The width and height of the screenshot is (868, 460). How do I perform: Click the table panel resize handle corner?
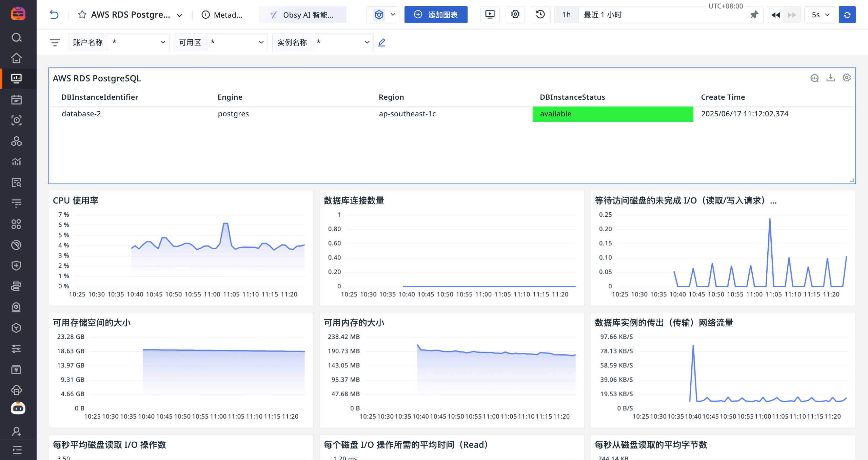pyautogui.click(x=852, y=180)
